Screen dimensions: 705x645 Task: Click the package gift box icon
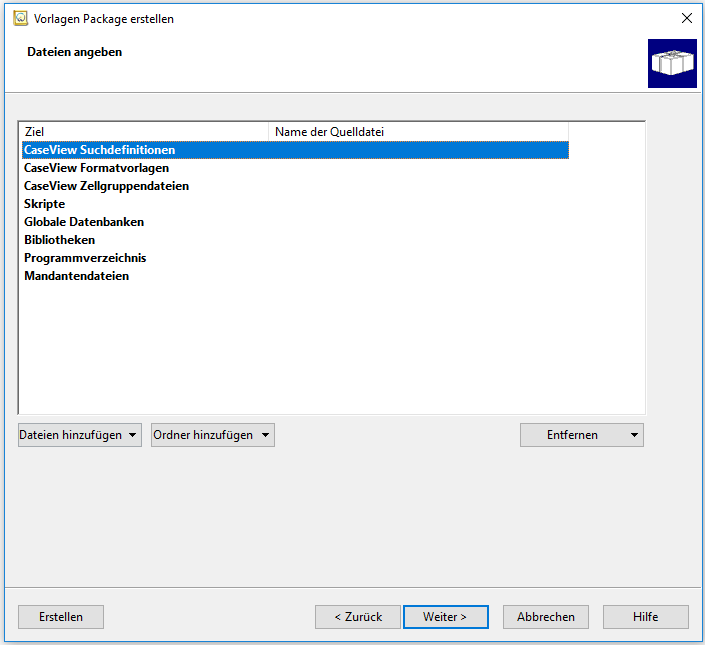click(672, 64)
